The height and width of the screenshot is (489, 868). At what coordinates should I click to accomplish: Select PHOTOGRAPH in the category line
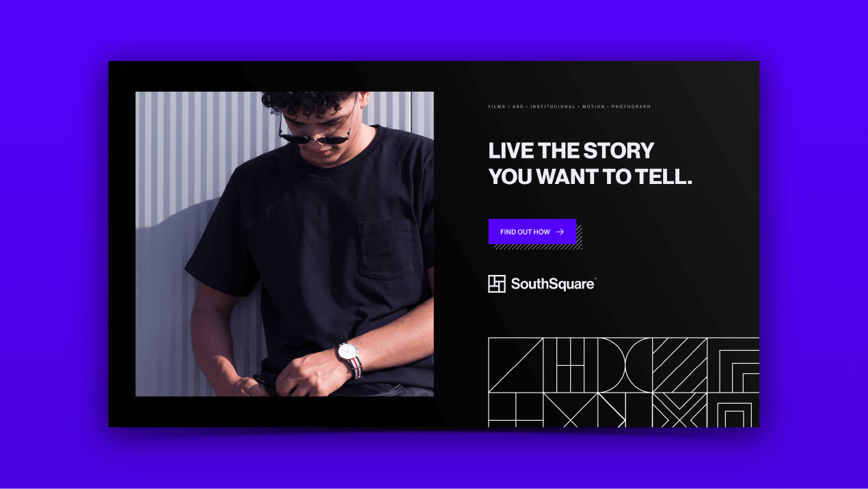tap(631, 107)
